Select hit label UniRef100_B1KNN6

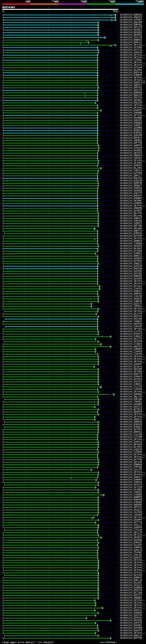[131, 118]
